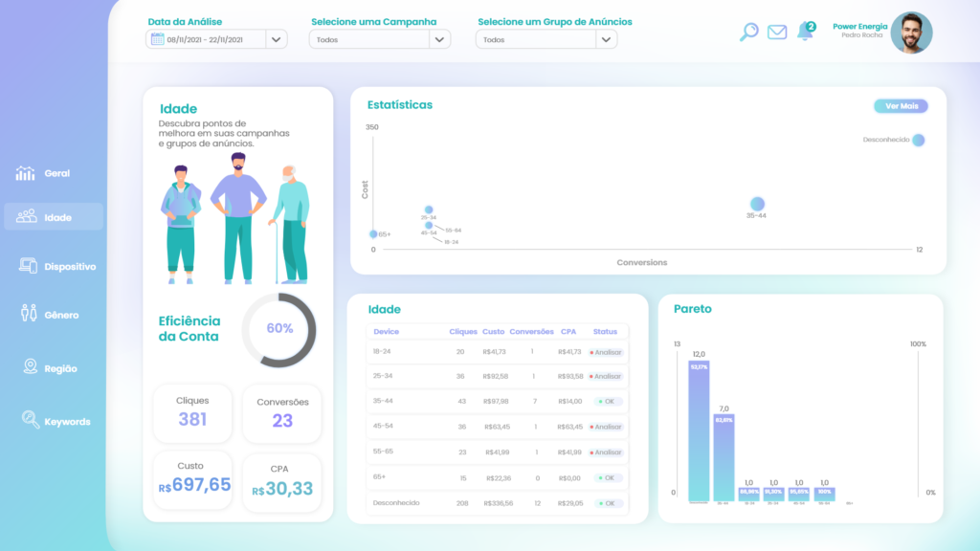Open the ad group combo box showing Todos
The width and height of the screenshot is (980, 551).
pos(546,39)
